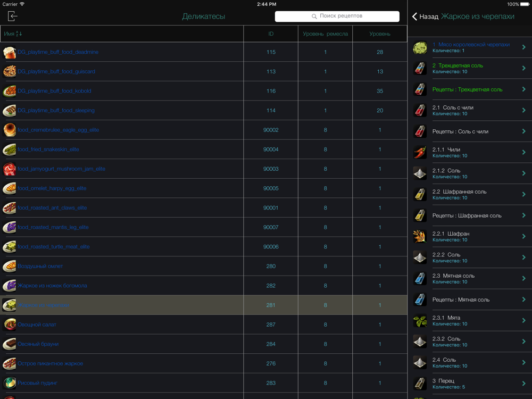This screenshot has width=532, height=399.
Task: Tap the 2.1.1 Чили pepper icon
Action: pos(420,152)
